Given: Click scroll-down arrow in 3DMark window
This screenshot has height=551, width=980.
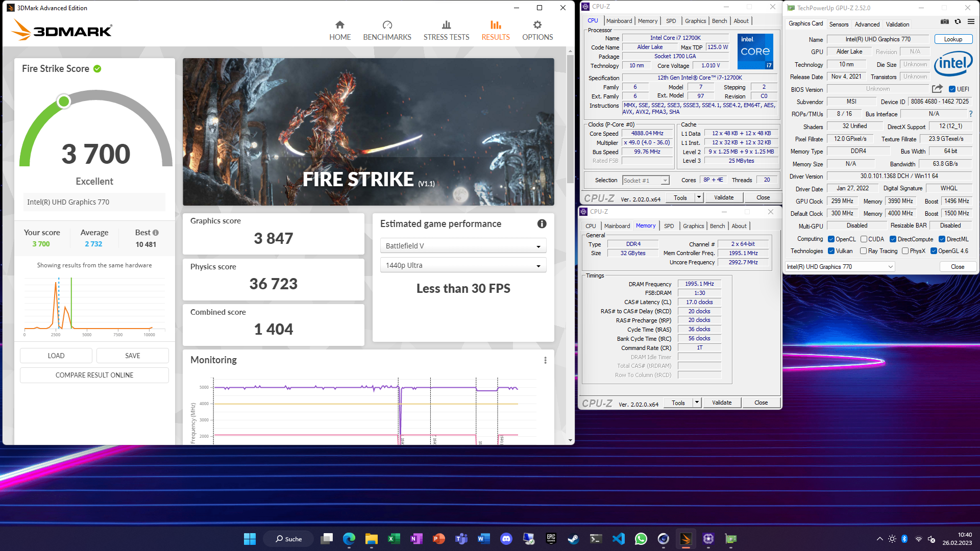Looking at the screenshot, I should click(570, 440).
